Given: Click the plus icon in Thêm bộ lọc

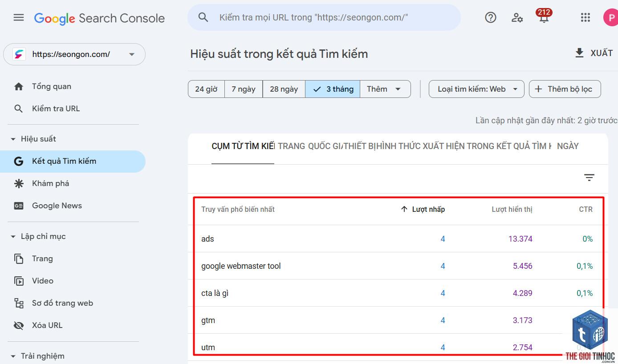Looking at the screenshot, I should click(538, 89).
